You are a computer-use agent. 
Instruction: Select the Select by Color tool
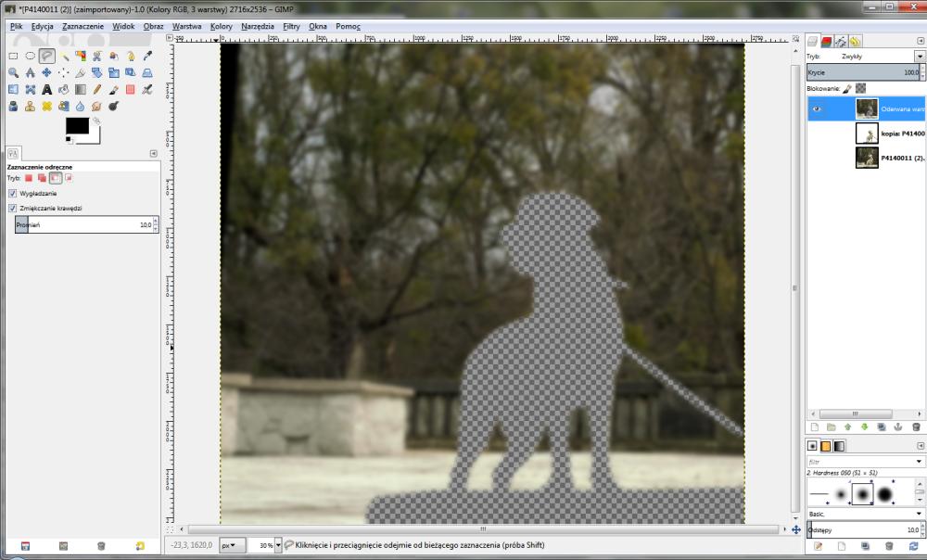81,57
